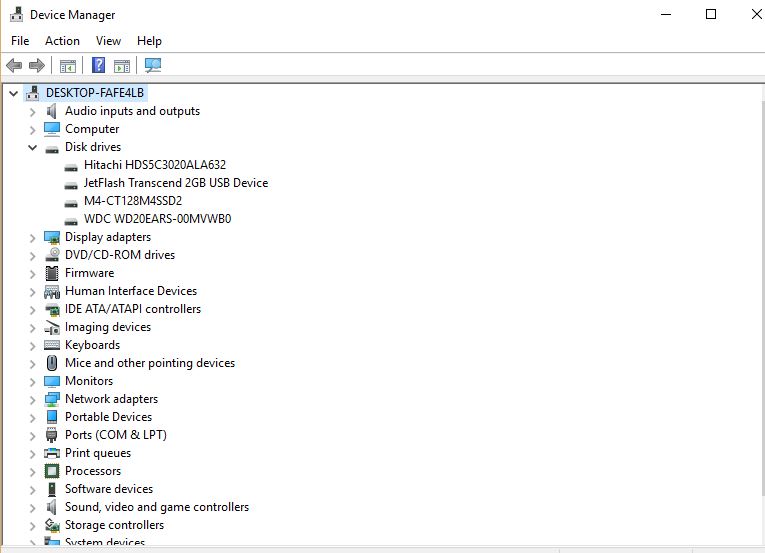765x553 pixels.
Task: Collapse the Disk drives category
Action: 32,147
